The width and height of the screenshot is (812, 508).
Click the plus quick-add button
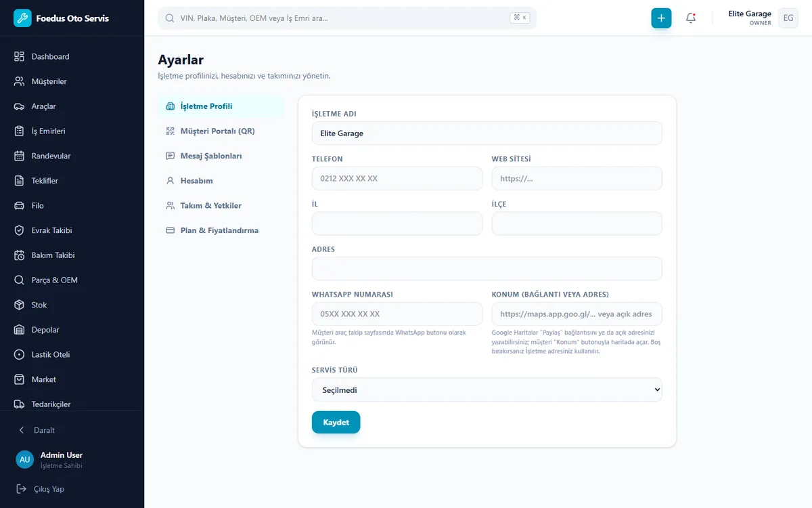(662, 18)
